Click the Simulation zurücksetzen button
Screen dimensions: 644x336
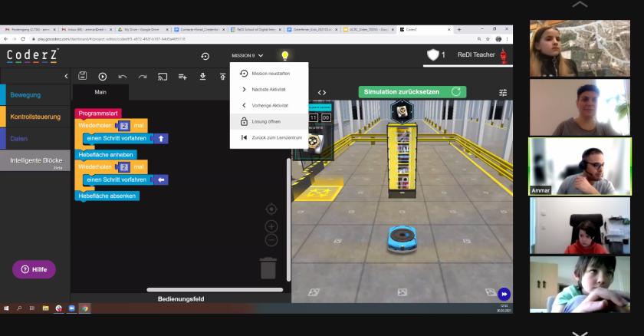tap(412, 91)
